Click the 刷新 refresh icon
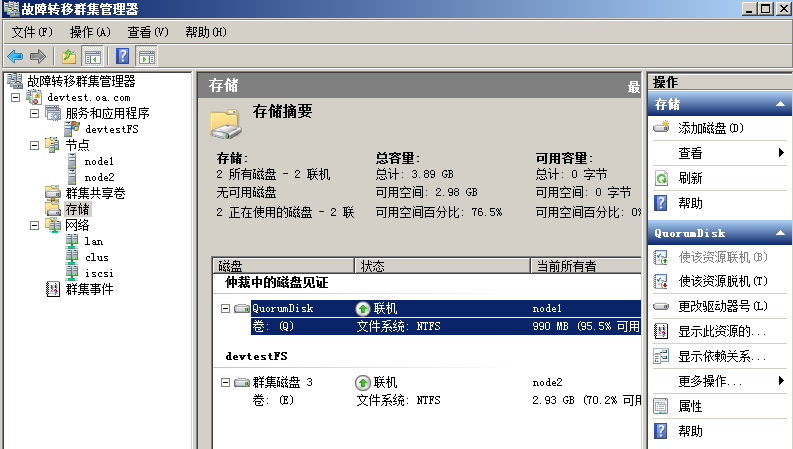 [661, 178]
